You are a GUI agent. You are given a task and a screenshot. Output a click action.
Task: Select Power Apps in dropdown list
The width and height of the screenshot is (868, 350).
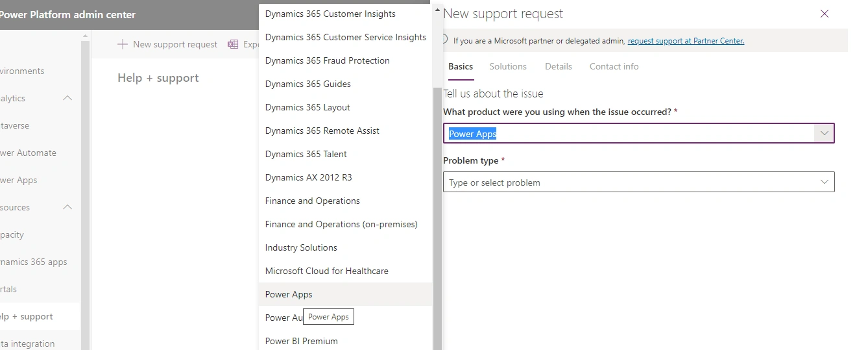345,294
